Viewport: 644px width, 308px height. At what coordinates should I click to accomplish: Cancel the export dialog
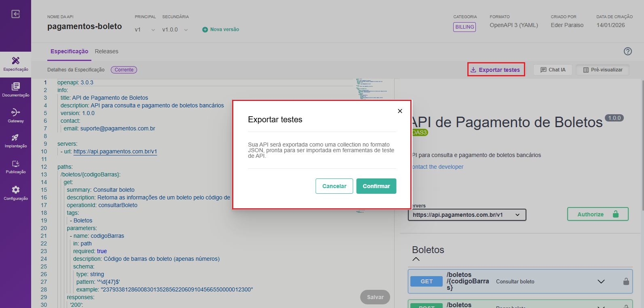pos(334,186)
